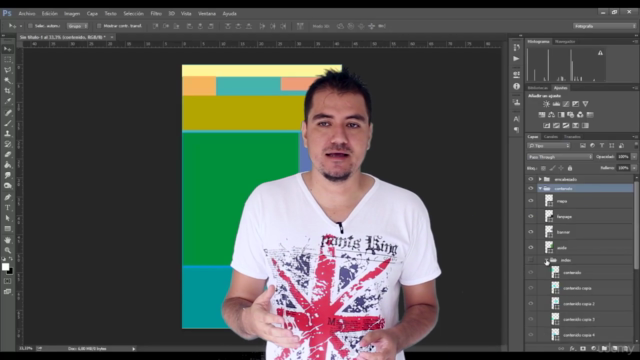Click the foreground color swatch
The image size is (640, 360).
[x=5, y=267]
